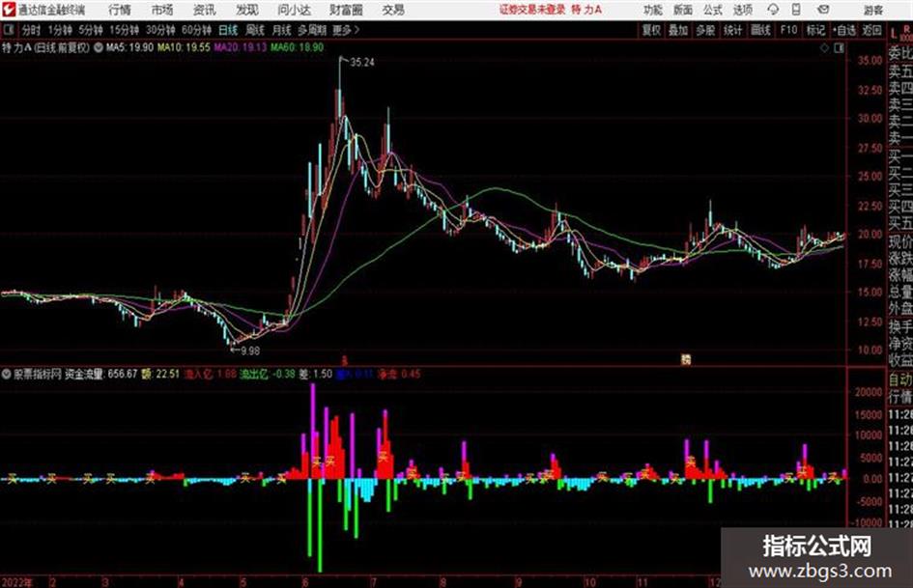Click the 复权 toolbar button
The height and width of the screenshot is (588, 913).
[x=651, y=30]
